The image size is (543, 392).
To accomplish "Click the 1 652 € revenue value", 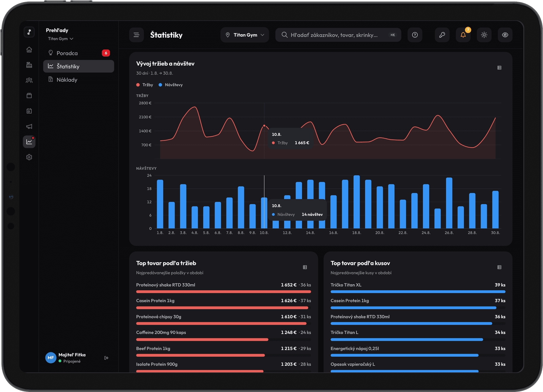I will 289,285.
